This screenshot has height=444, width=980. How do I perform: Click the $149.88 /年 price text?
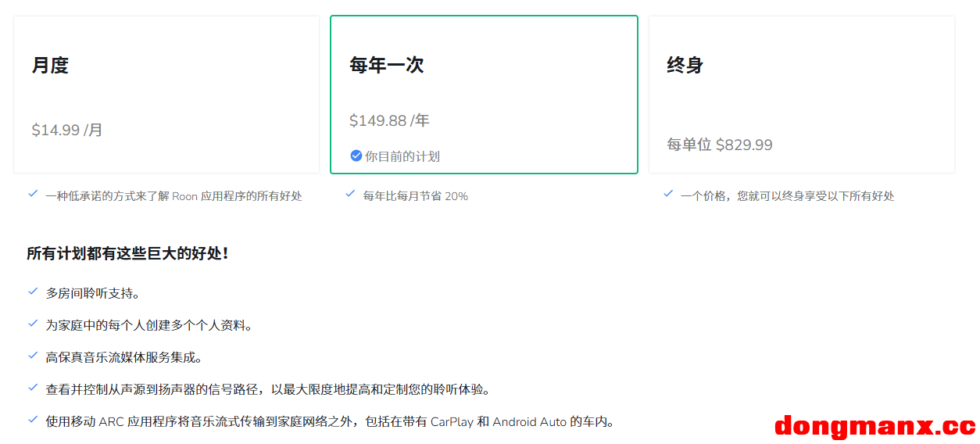(x=389, y=120)
